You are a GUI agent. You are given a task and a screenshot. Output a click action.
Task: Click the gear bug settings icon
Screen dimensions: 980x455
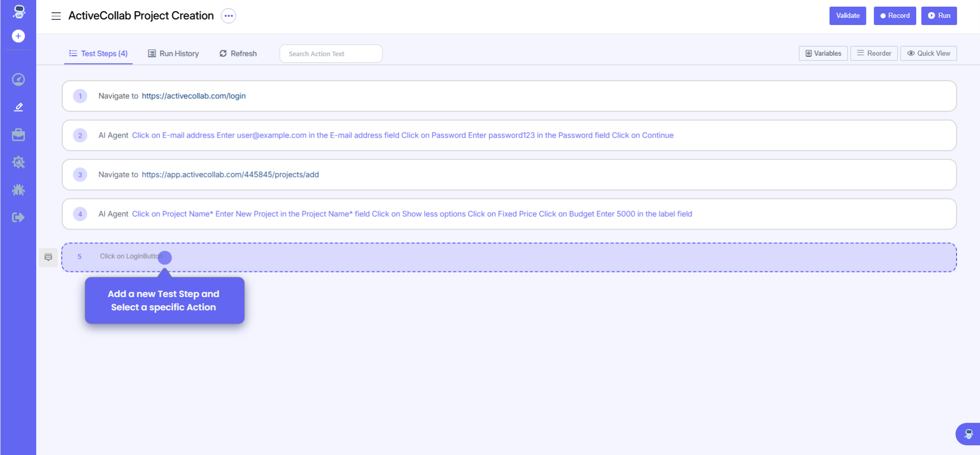pos(18,163)
